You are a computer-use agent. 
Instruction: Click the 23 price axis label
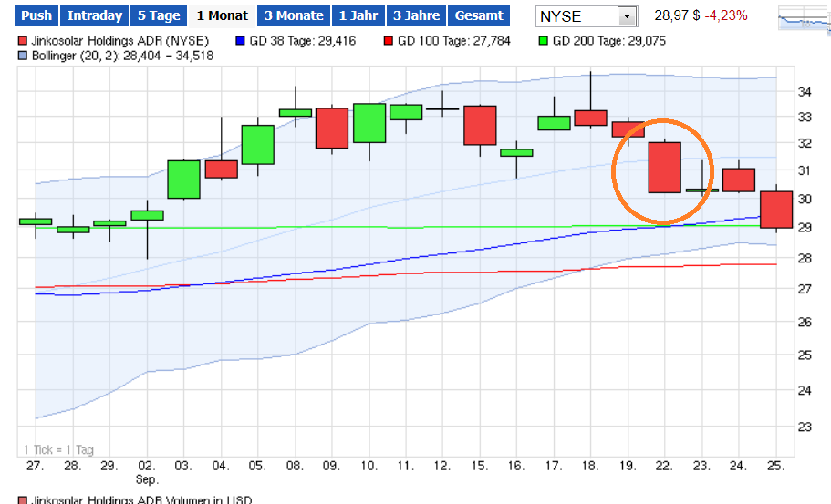click(805, 427)
